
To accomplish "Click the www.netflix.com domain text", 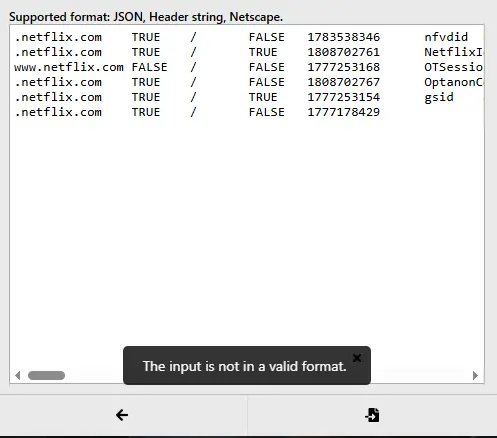I will tap(69, 67).
